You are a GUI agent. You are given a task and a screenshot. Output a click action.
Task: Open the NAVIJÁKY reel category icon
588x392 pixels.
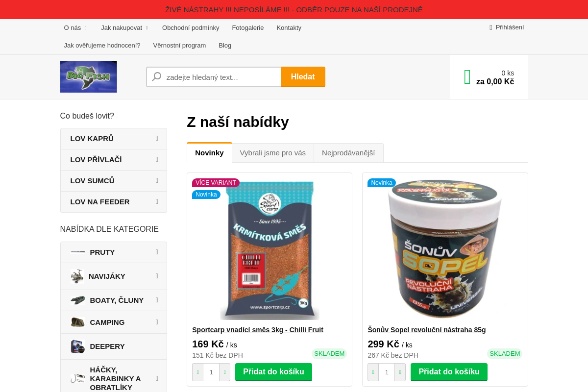[x=77, y=276]
